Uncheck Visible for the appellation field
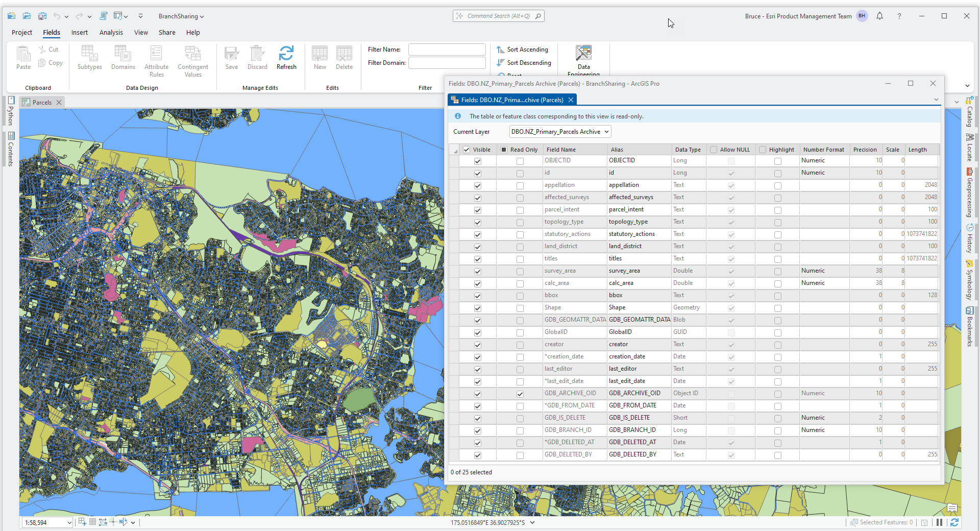 tap(477, 185)
